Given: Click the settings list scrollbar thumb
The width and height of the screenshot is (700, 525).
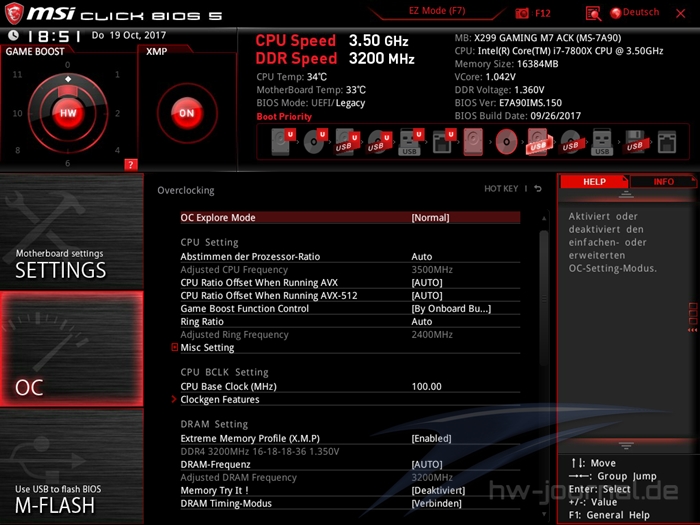Looking at the screenshot, I should point(544,298).
